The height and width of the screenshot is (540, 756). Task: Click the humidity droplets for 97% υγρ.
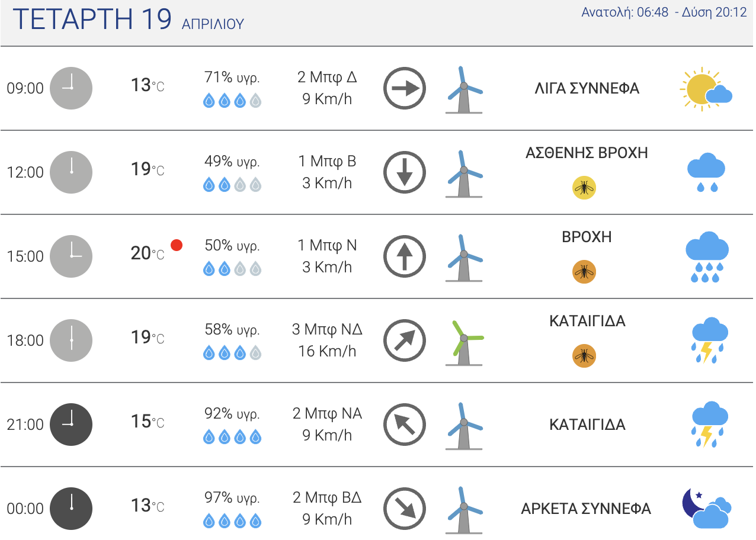(x=232, y=521)
